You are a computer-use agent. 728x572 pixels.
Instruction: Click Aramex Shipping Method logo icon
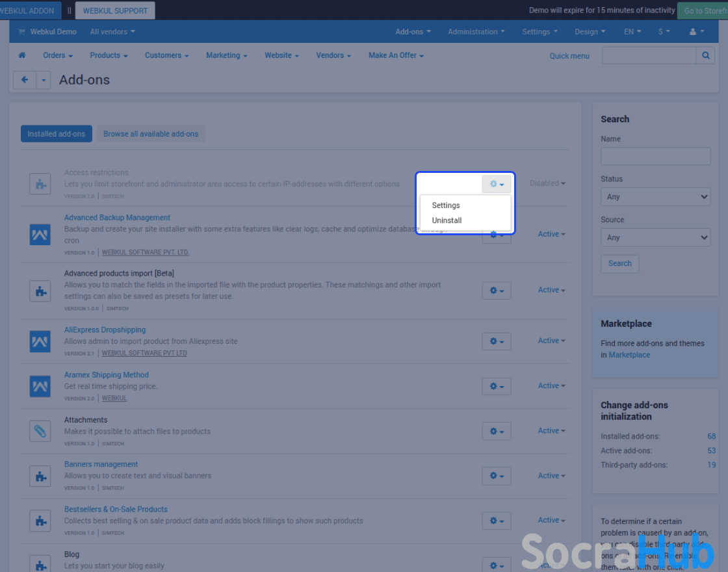click(40, 386)
